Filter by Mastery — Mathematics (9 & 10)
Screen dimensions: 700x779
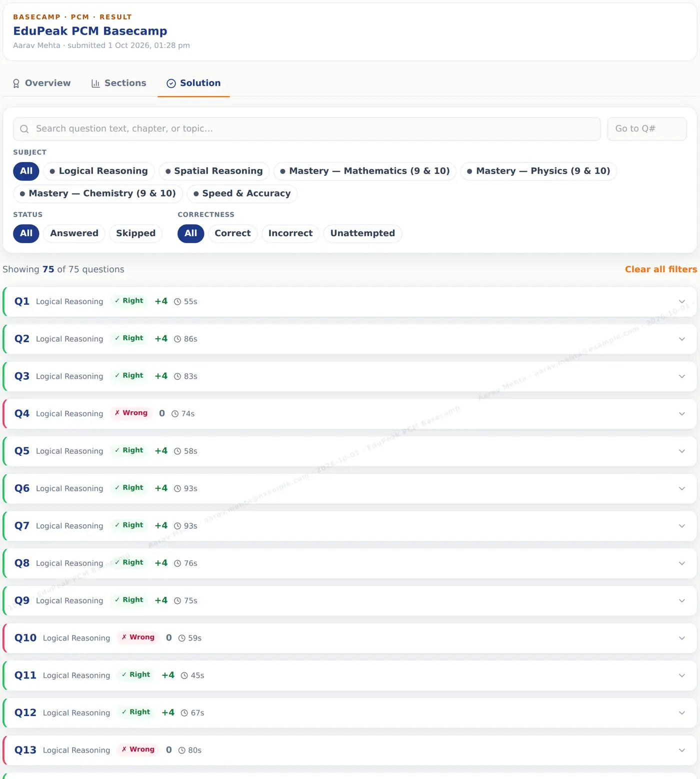364,171
